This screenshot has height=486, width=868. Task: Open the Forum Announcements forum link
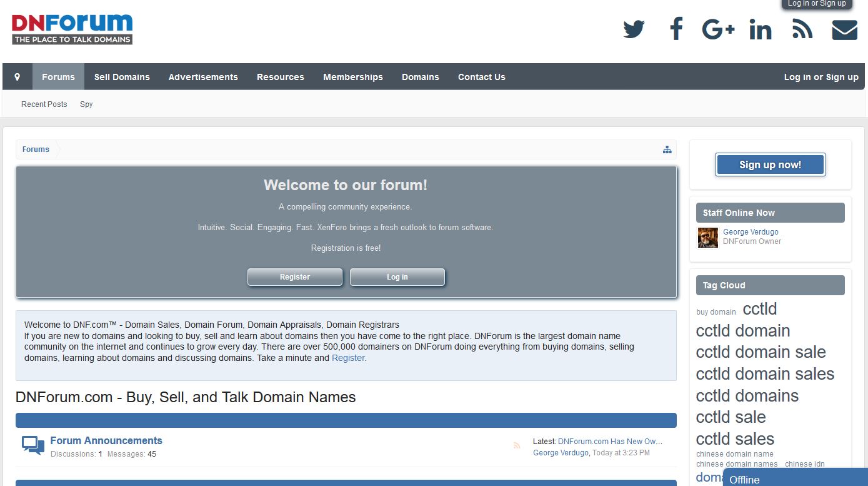(106, 440)
